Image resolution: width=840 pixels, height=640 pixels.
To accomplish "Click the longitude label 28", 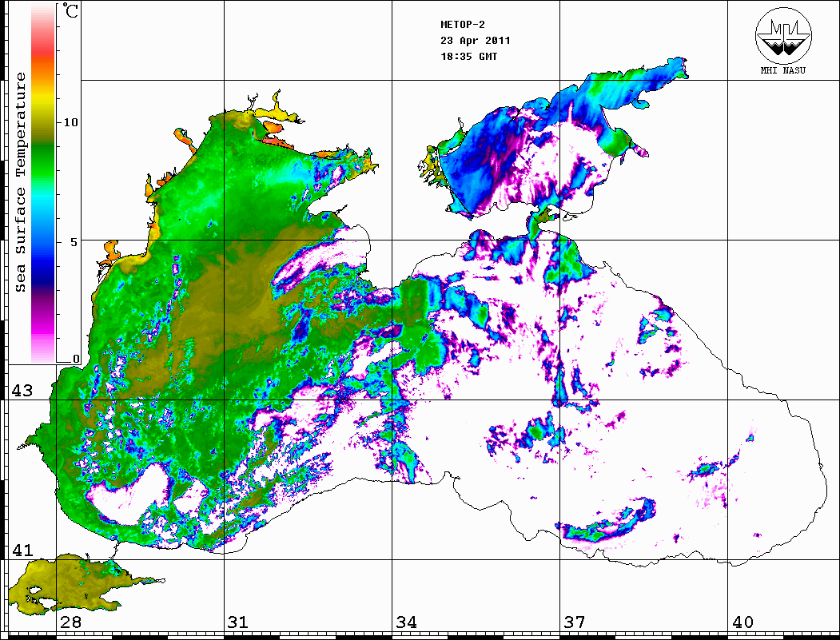I will 70,622.
